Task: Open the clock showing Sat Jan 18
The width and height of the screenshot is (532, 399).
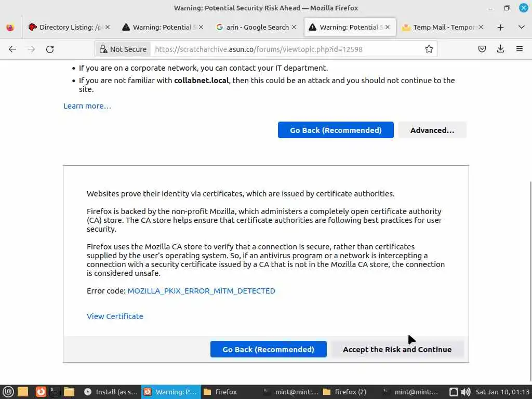Action: 502,392
